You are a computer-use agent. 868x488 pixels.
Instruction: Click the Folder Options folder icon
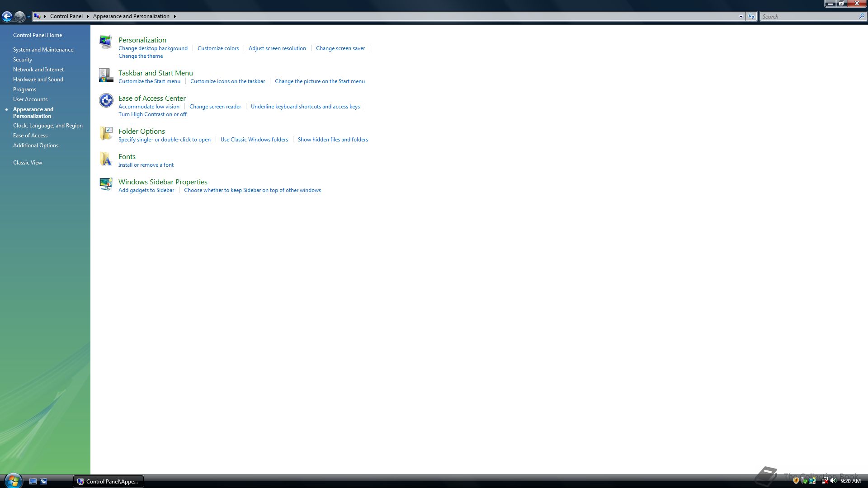[x=106, y=133]
